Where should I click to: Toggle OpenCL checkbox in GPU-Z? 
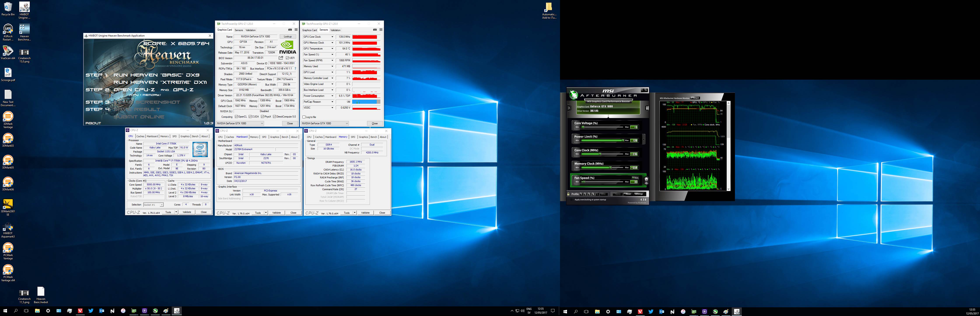point(236,116)
